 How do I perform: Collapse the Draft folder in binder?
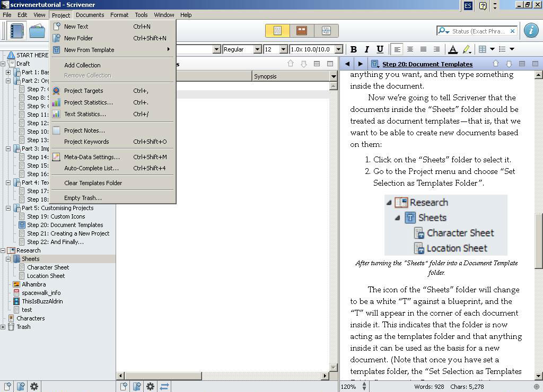[3, 64]
